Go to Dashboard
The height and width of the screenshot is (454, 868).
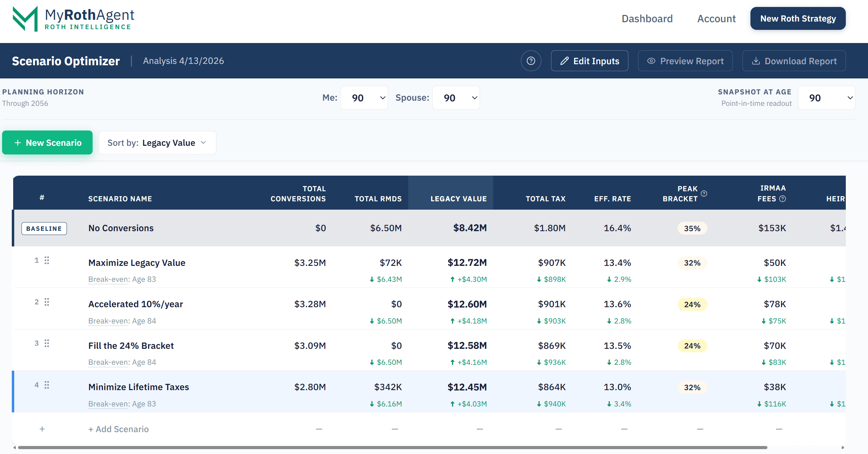pyautogui.click(x=647, y=18)
